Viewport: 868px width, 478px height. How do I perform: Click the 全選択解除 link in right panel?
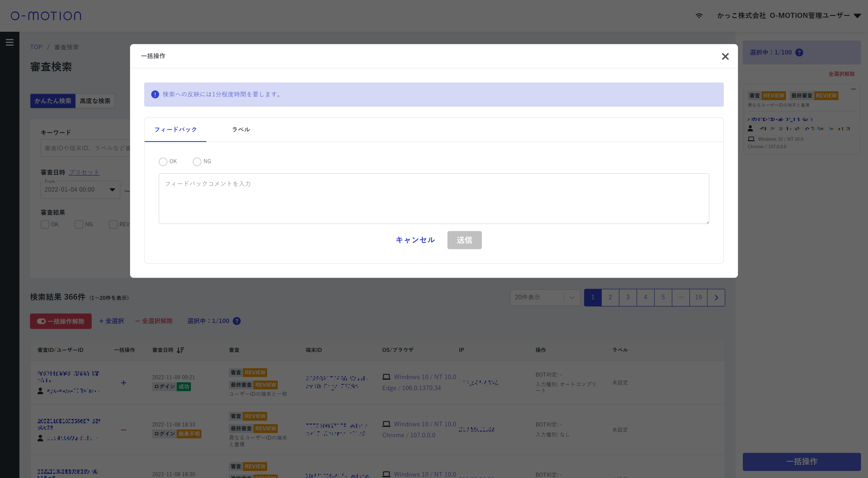[841, 74]
